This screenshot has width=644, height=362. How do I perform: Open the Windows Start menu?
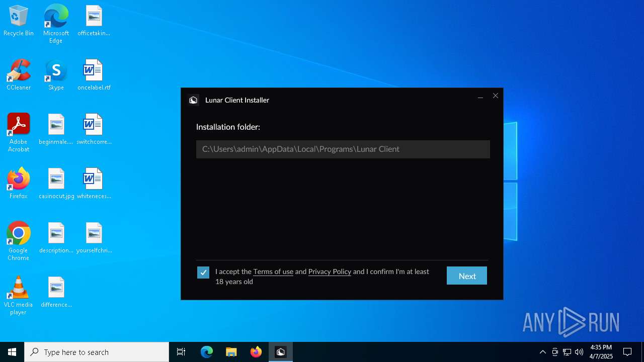12,352
